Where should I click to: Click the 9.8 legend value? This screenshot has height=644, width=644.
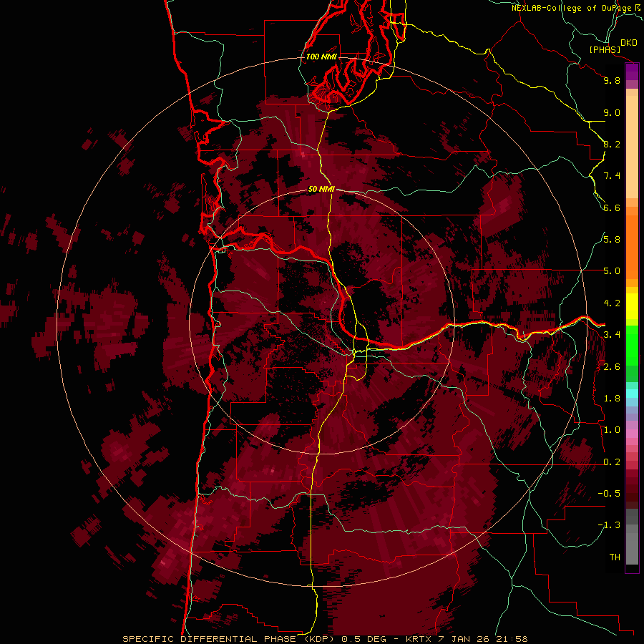(x=612, y=80)
